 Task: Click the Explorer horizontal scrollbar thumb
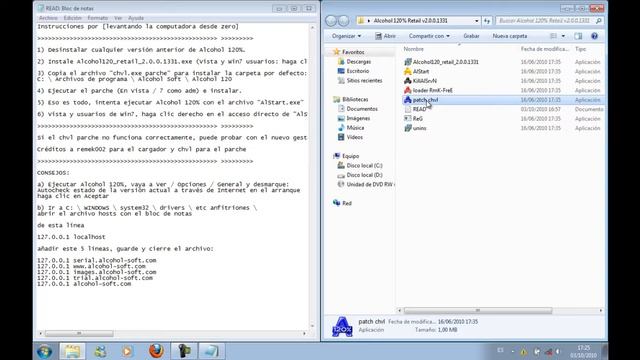[478, 311]
